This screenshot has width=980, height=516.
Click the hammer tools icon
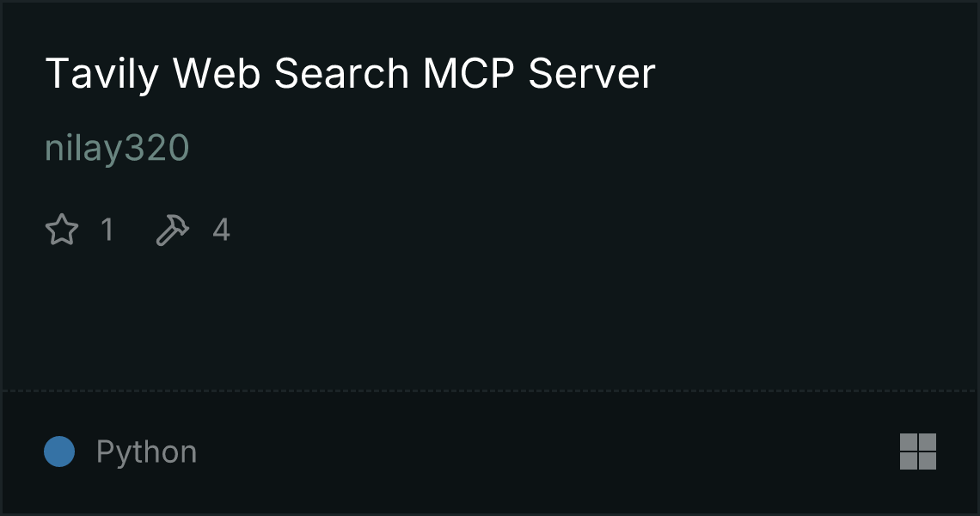coord(172,230)
